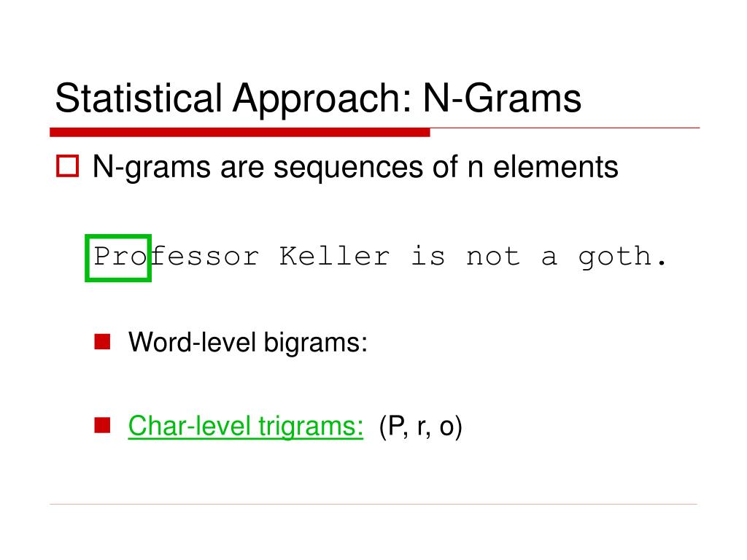The height and width of the screenshot is (560, 747).
Task: Click the N-grams are sequences bullet text
Action: (355, 167)
